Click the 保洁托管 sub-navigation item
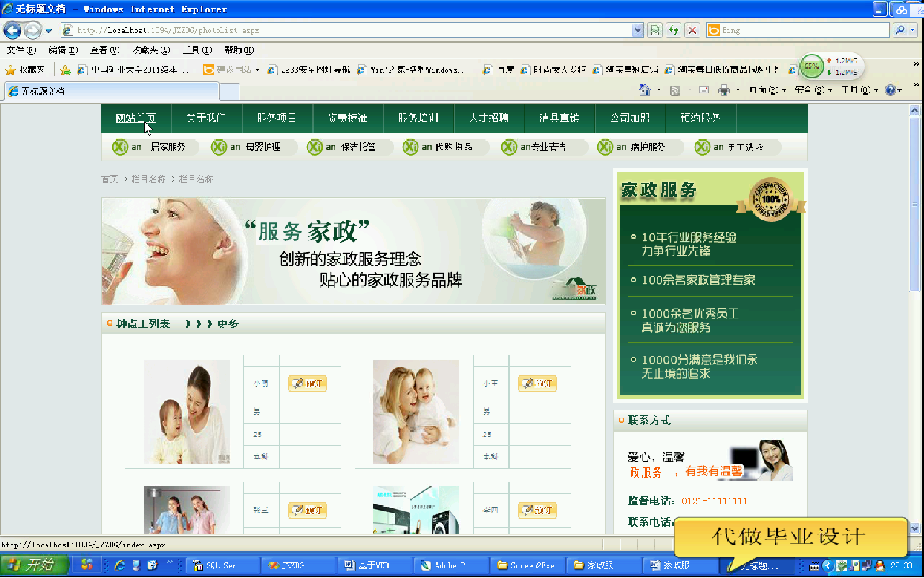This screenshot has height=578, width=924. pos(358,147)
